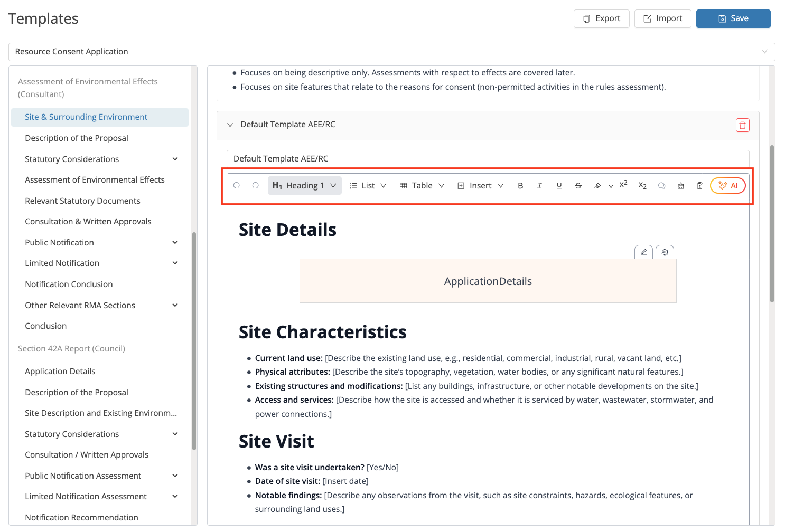This screenshot has width=785, height=532.
Task: Toggle strikethrough formatting
Action: (578, 186)
